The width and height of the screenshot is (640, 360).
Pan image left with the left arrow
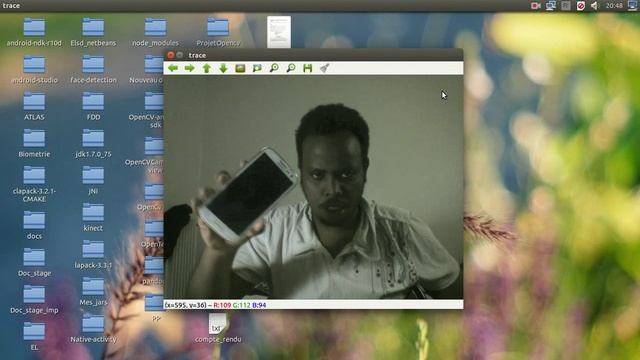(173, 68)
